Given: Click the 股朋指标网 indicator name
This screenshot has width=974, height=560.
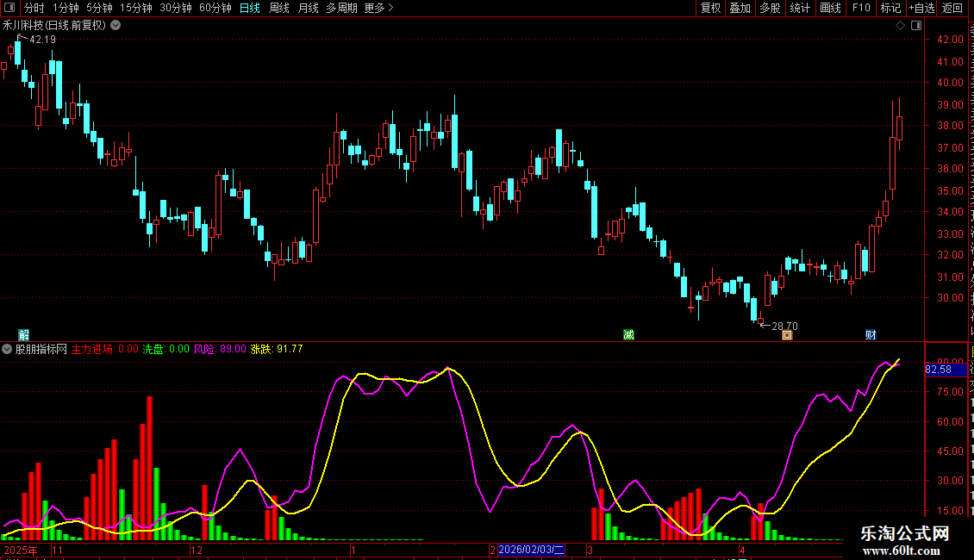Looking at the screenshot, I should click(x=41, y=349).
